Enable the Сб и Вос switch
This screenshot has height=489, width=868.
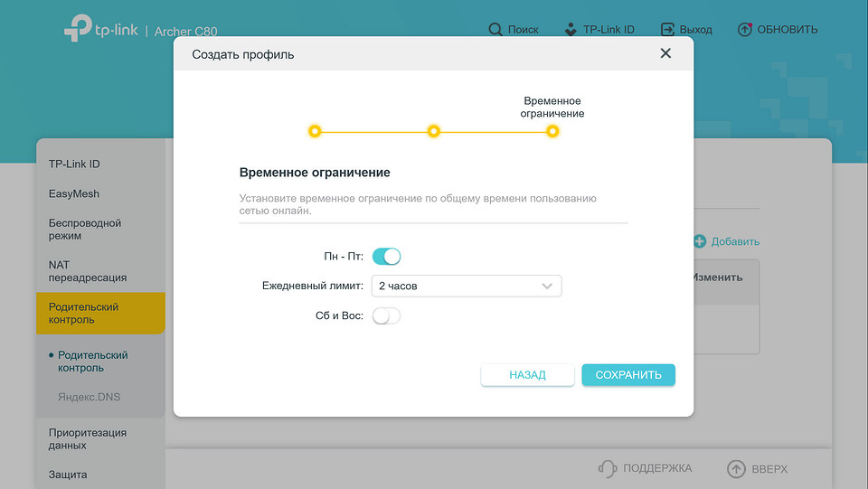[x=386, y=315]
